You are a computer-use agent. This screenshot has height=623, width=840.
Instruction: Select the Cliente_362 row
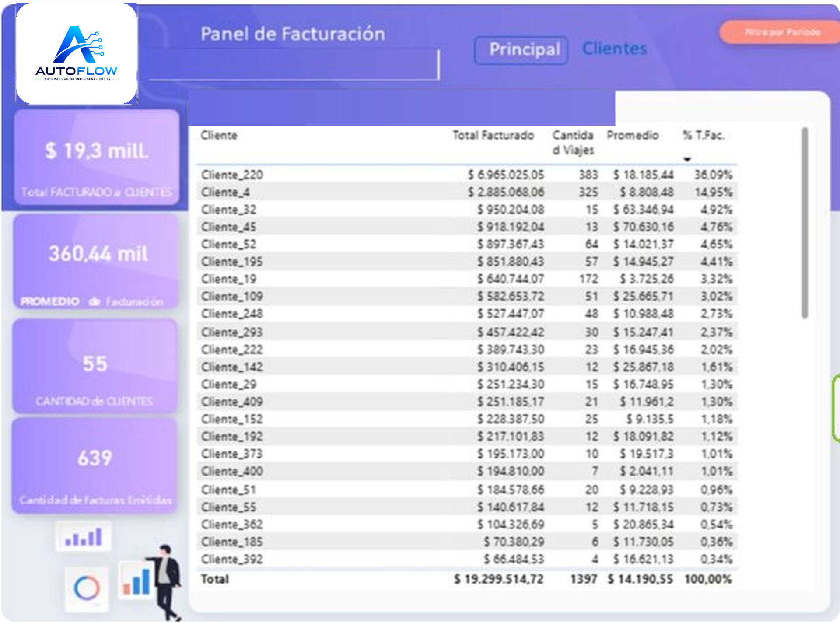467,524
